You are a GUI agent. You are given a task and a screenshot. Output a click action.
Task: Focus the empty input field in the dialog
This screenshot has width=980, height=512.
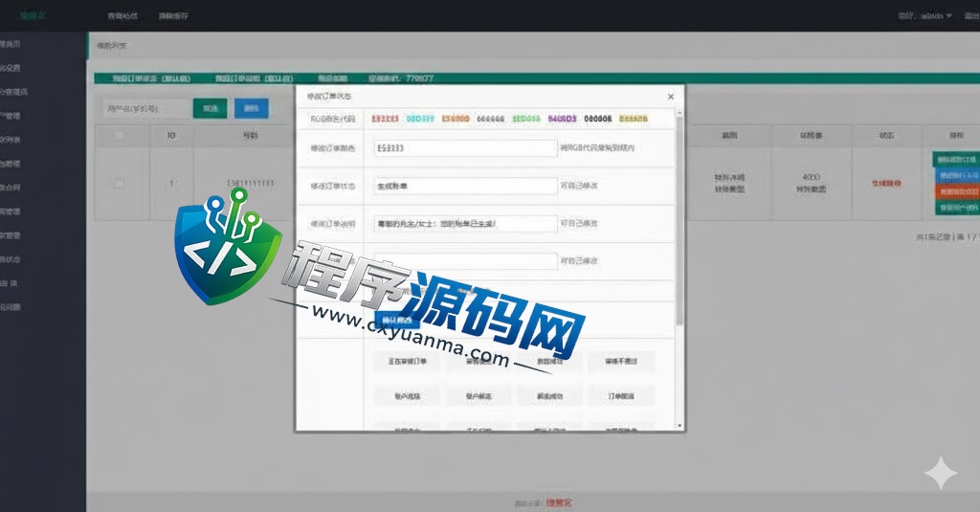465,260
